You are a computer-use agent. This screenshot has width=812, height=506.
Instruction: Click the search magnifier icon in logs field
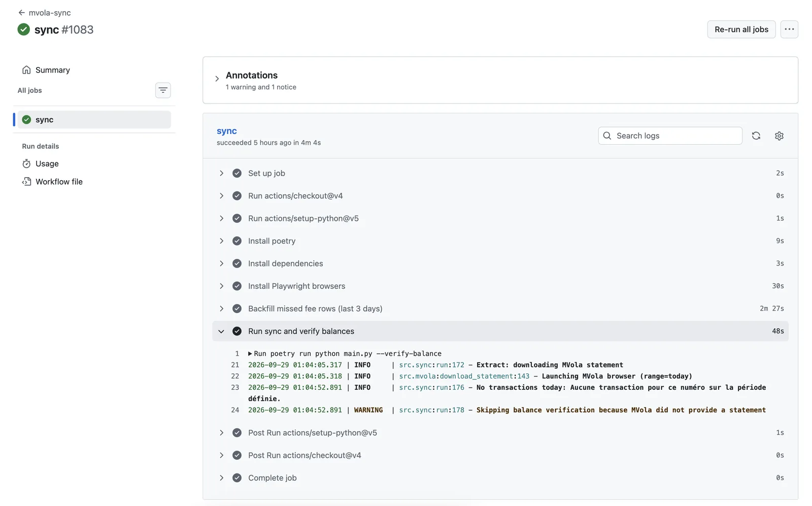point(607,136)
